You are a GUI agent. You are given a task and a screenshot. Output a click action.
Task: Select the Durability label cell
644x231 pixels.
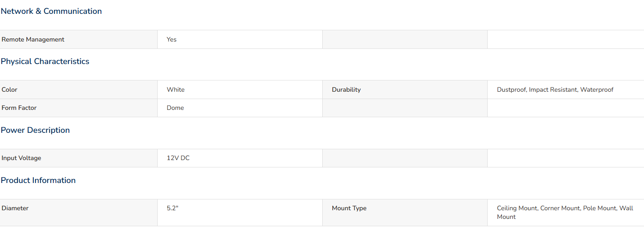405,90
